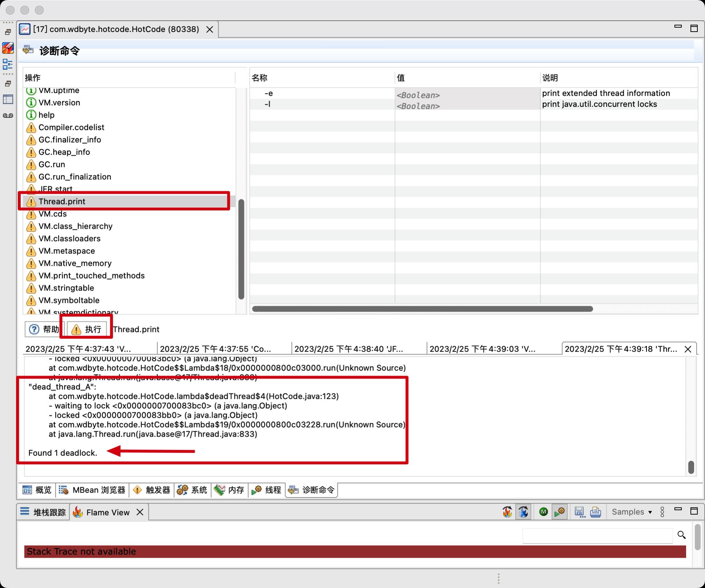Image resolution: width=705 pixels, height=588 pixels.
Task: Toggle the play-gear button in Flame View
Action: tap(560, 512)
